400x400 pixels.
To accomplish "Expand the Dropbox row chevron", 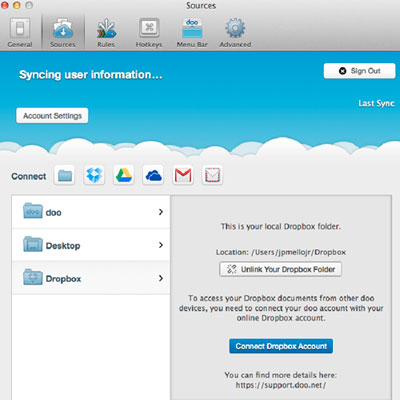I will tap(161, 278).
